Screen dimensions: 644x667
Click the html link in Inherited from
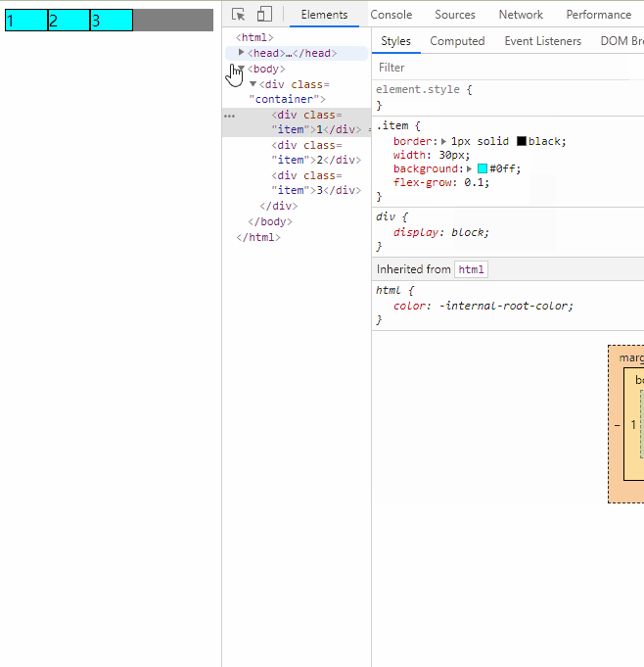pos(471,269)
